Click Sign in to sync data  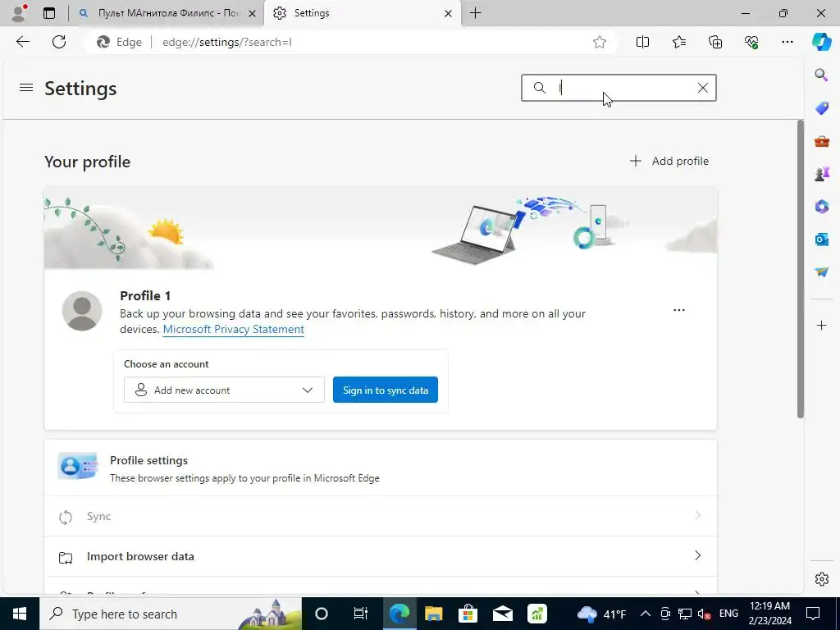pos(386,390)
